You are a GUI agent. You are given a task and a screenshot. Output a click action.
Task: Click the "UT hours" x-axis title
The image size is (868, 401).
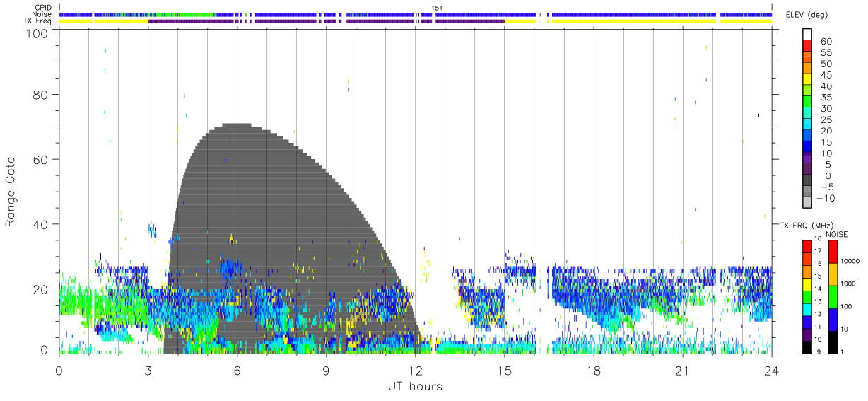415,387
